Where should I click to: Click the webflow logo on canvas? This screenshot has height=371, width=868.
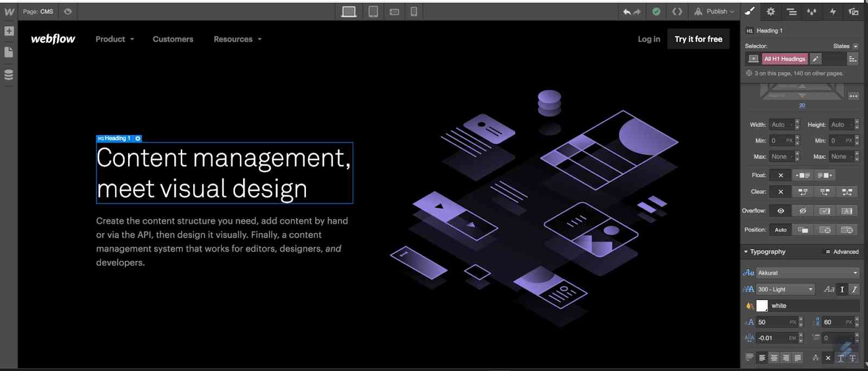[53, 39]
